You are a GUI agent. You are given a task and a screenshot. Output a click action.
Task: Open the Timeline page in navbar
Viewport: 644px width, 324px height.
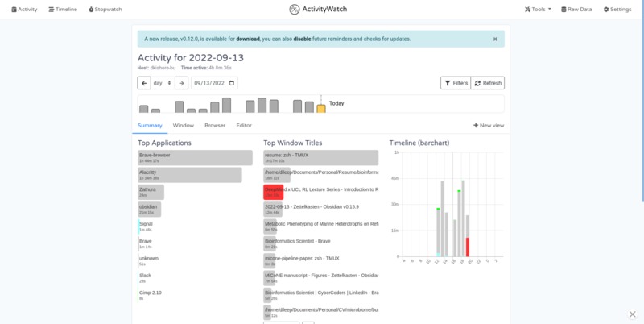tap(63, 10)
